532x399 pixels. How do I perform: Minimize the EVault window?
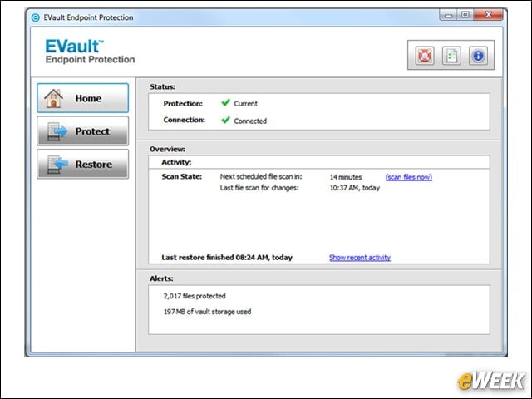coord(448,15)
